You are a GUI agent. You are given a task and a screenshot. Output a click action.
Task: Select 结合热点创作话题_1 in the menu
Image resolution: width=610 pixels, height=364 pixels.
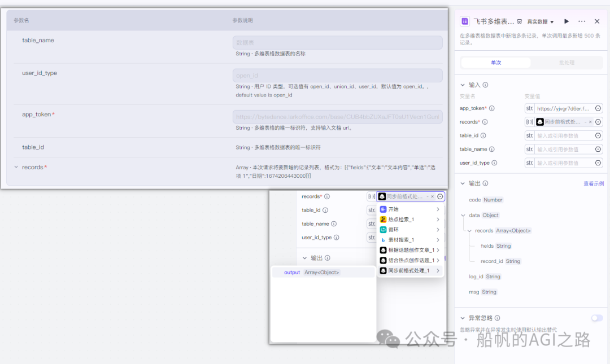410,261
